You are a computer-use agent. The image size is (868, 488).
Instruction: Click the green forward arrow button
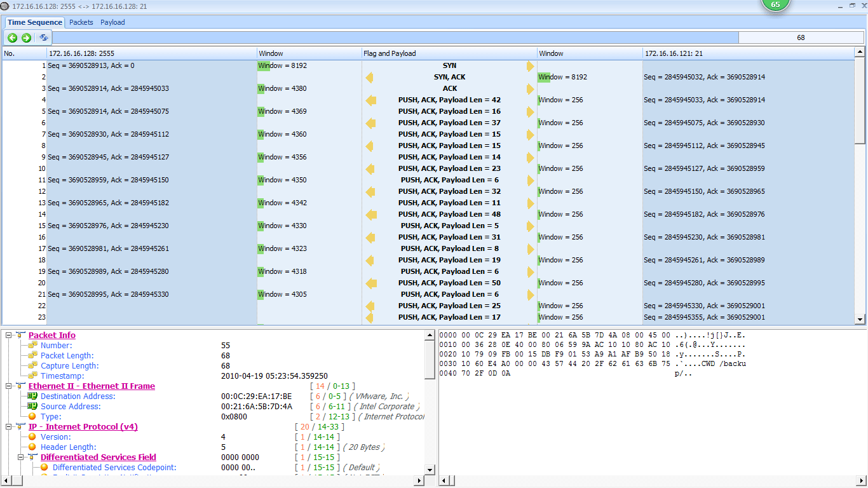point(26,37)
